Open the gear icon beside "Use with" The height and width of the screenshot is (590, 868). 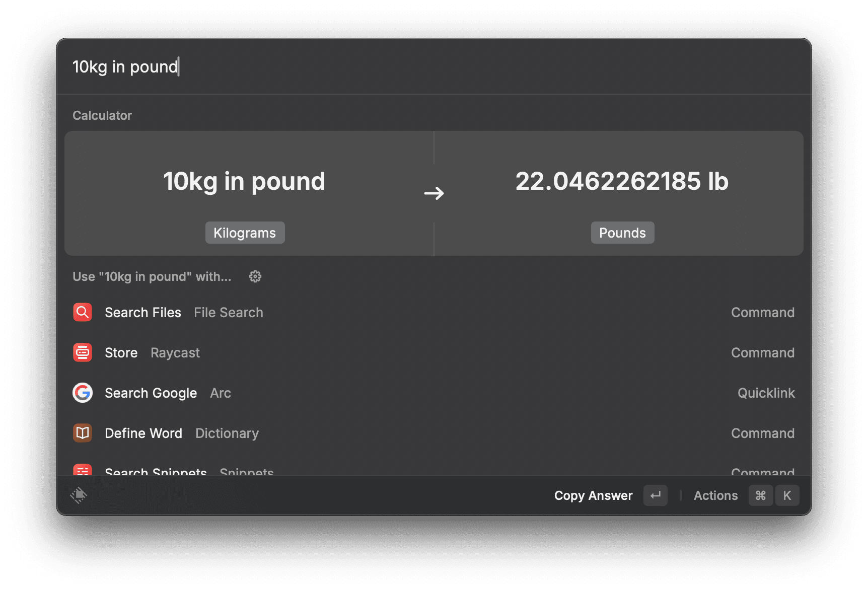point(255,276)
